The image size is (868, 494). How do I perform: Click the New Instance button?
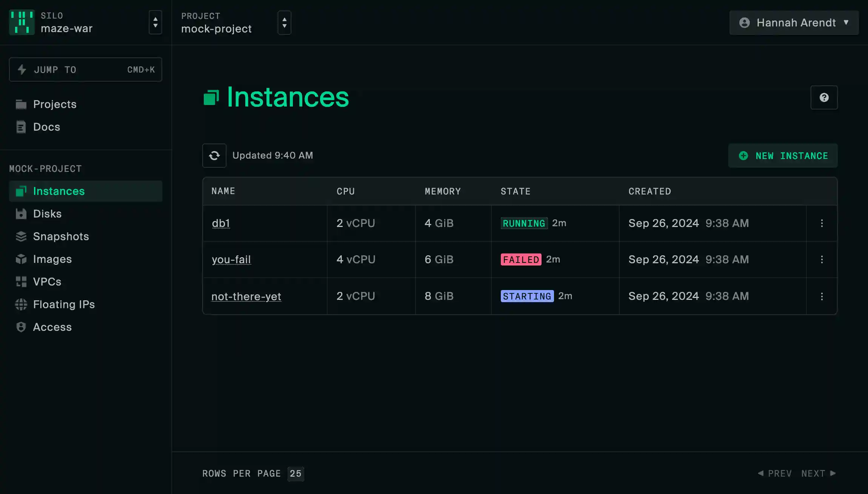[783, 156]
